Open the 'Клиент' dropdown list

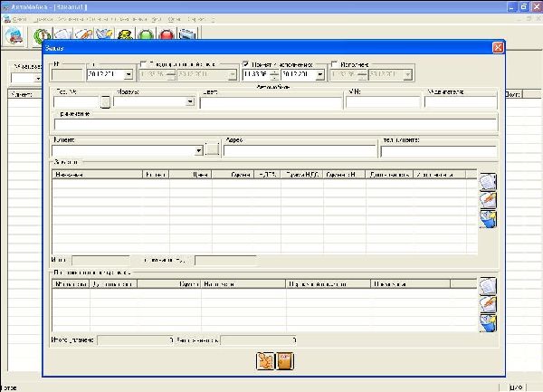point(198,150)
